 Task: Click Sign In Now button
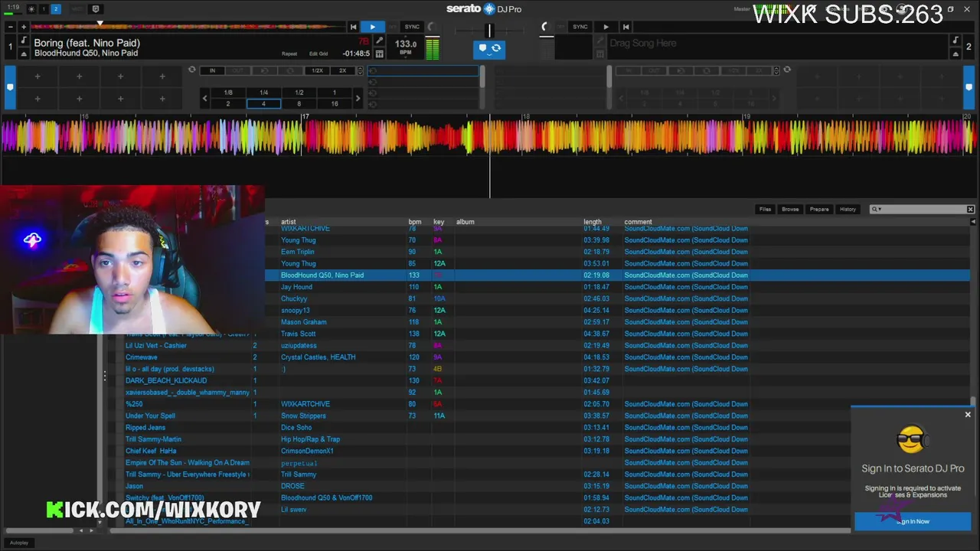913,521
